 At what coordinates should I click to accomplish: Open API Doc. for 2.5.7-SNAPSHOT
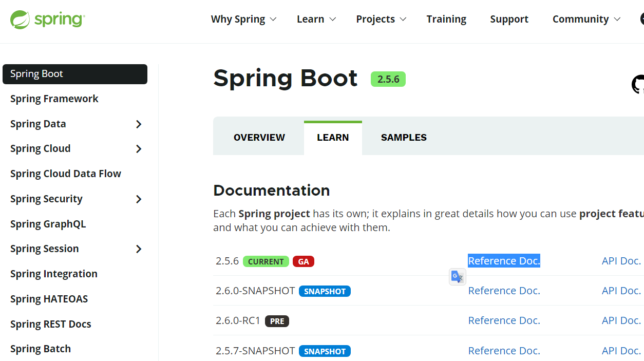coord(621,351)
